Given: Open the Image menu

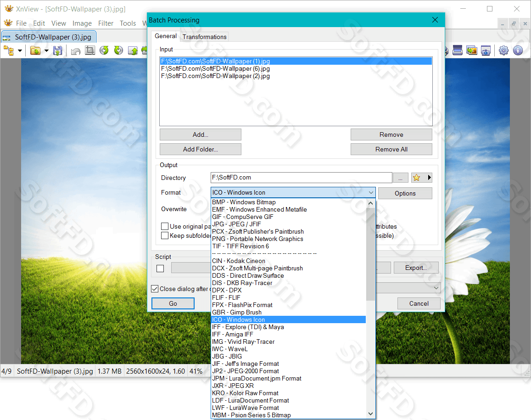Looking at the screenshot, I should point(82,23).
